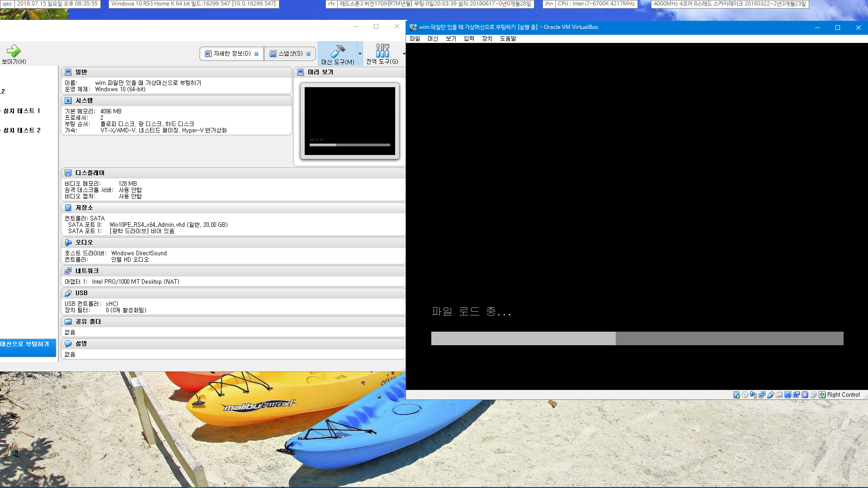Click video capture icon in VM status bar
Screen dimensions: 868x488
point(796,394)
